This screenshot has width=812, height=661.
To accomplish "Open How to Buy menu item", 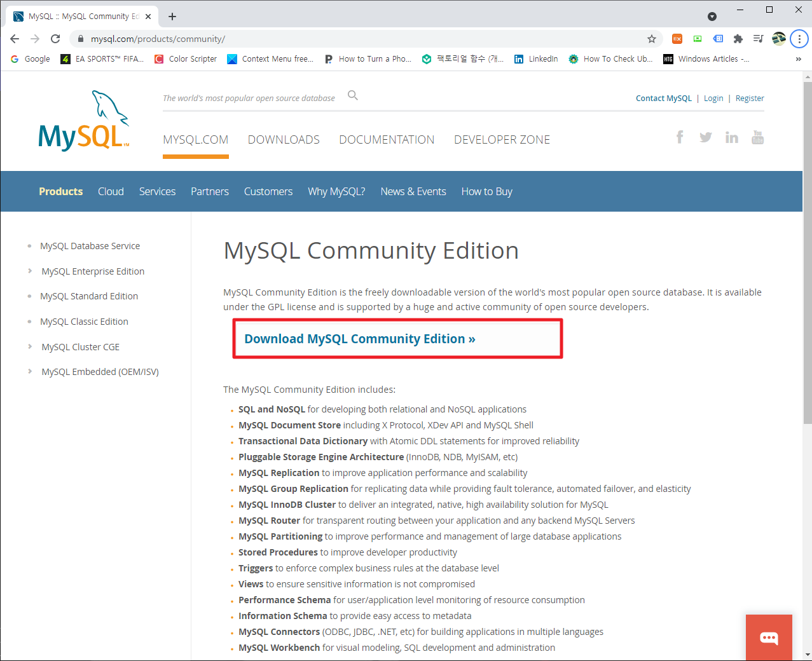I will click(487, 191).
